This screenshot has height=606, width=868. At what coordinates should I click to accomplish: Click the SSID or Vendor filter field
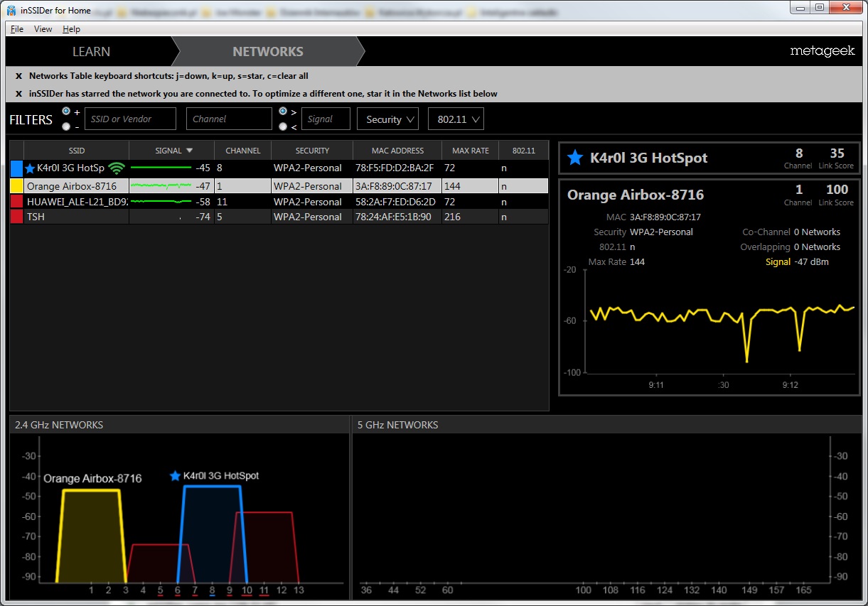pos(130,119)
